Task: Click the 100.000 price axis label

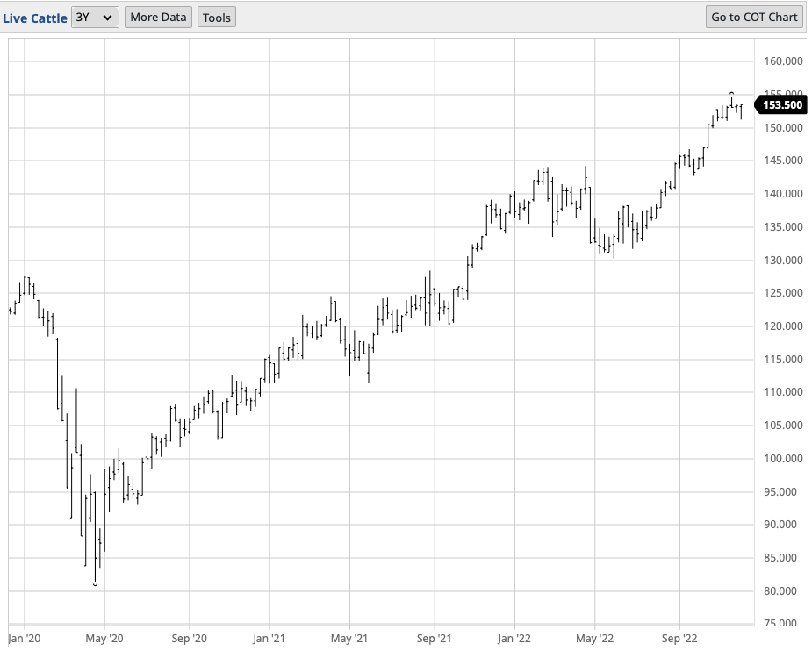Action: coord(783,458)
